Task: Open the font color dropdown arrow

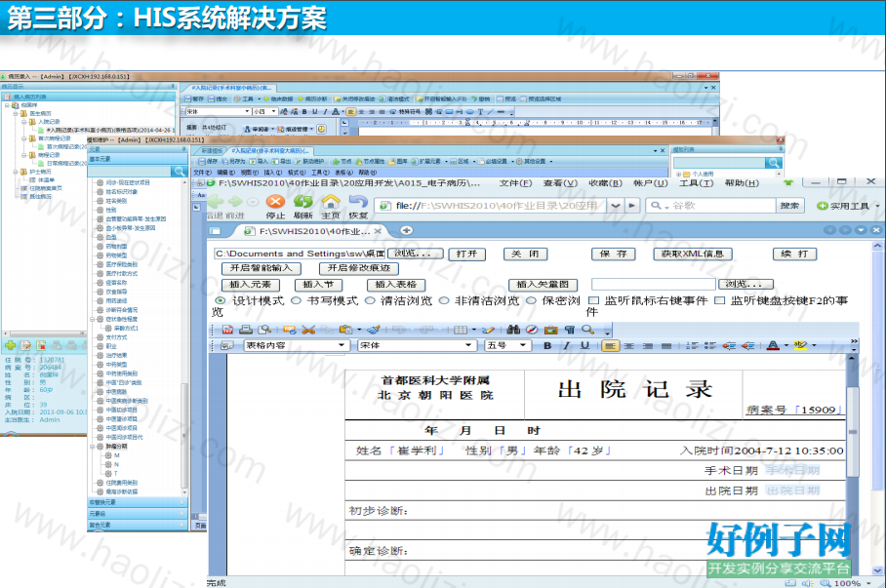Action: click(786, 345)
